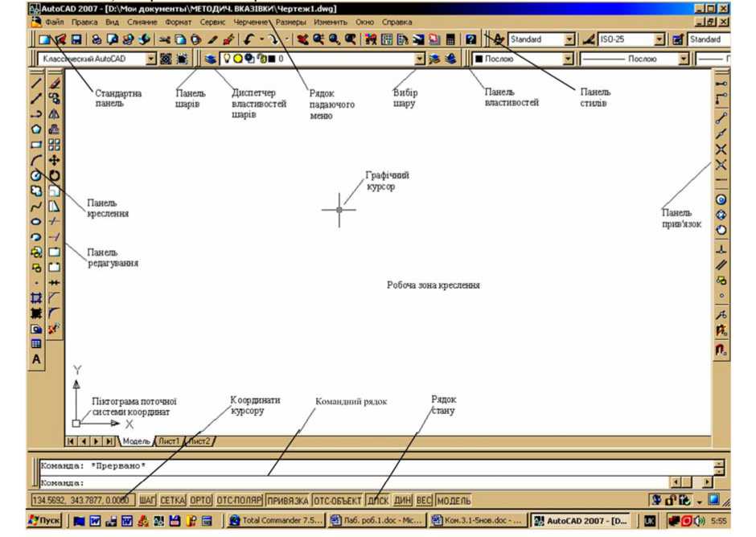Switch to the Лист1 layout tab
Screen dimensions: 756x537
[x=169, y=441]
